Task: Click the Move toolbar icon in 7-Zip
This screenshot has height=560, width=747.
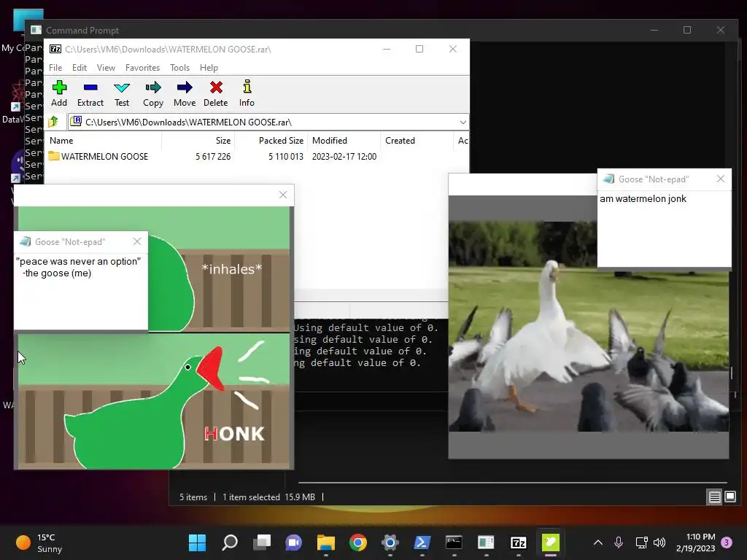Action: [185, 93]
